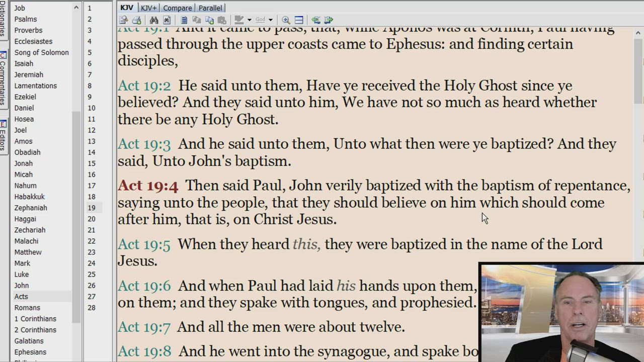The width and height of the screenshot is (644, 362).
Task: Click the blue copy verses page icon
Action: pos(184,20)
